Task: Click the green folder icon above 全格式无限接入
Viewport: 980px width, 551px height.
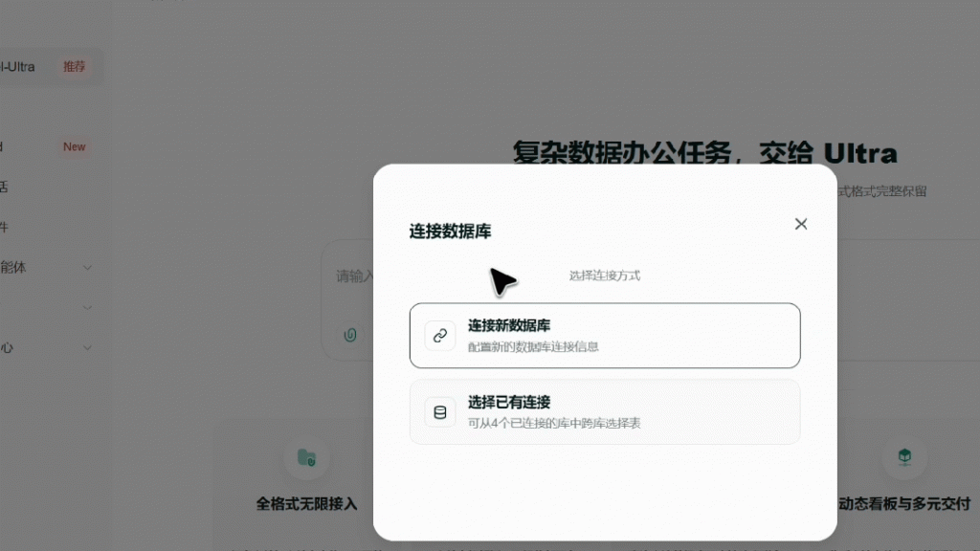Action: pos(306,457)
